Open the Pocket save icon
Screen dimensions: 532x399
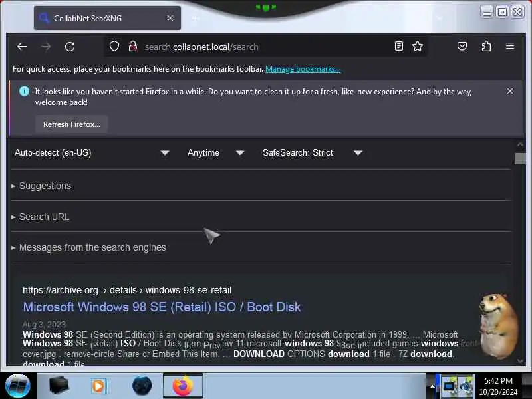(x=462, y=46)
